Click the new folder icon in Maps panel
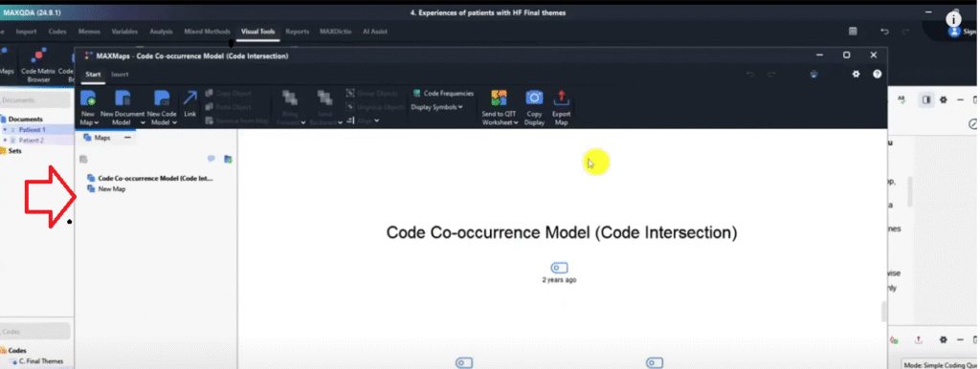 pyautogui.click(x=228, y=160)
